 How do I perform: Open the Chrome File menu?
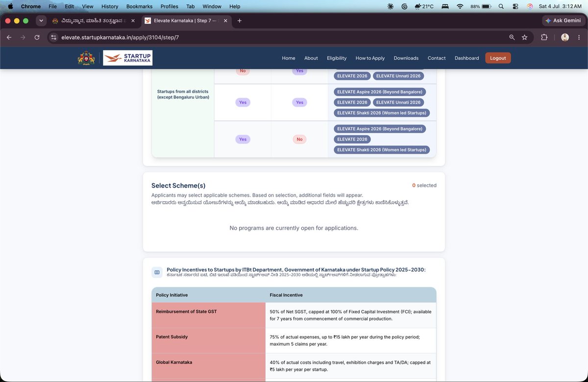coord(52,6)
